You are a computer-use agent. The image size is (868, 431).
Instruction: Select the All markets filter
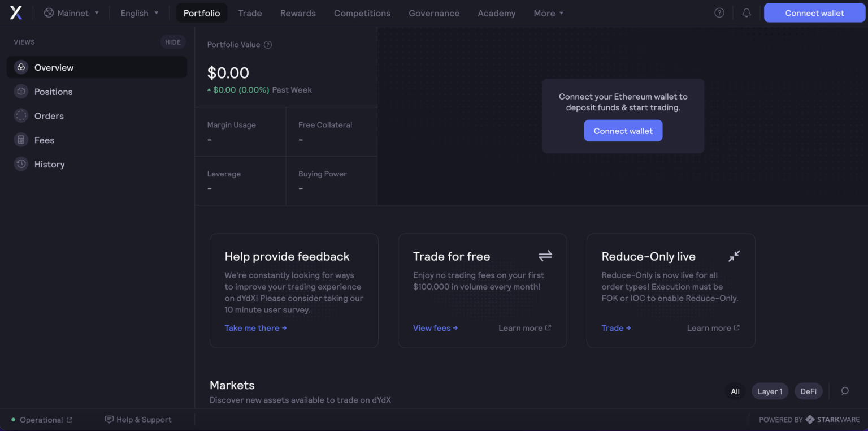[x=735, y=391]
